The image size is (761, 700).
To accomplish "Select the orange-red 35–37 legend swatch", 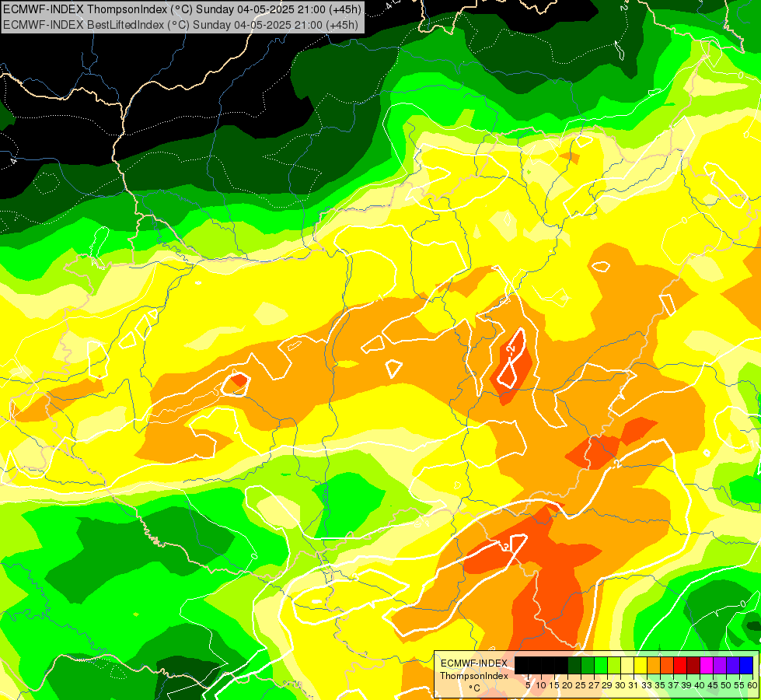I will click(x=667, y=665).
